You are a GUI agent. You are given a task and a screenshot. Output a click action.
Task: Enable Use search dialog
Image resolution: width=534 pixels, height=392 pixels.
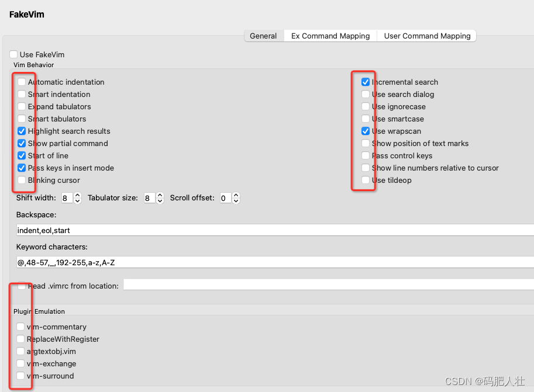click(366, 94)
